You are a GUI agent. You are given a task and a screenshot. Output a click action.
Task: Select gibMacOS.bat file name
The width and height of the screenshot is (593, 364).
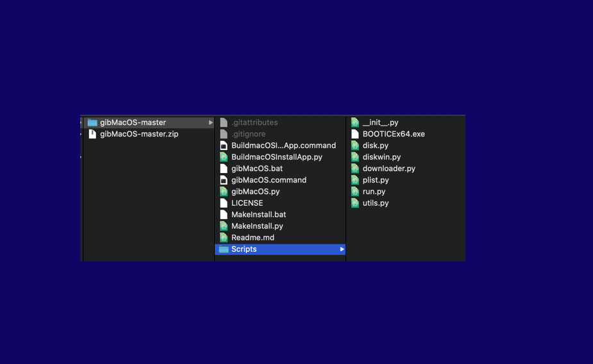(x=257, y=169)
